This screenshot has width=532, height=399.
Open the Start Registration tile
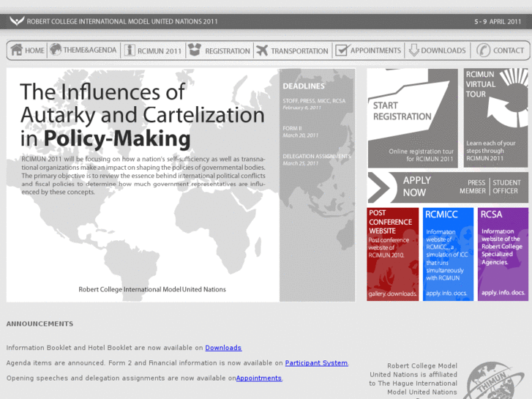coord(412,118)
